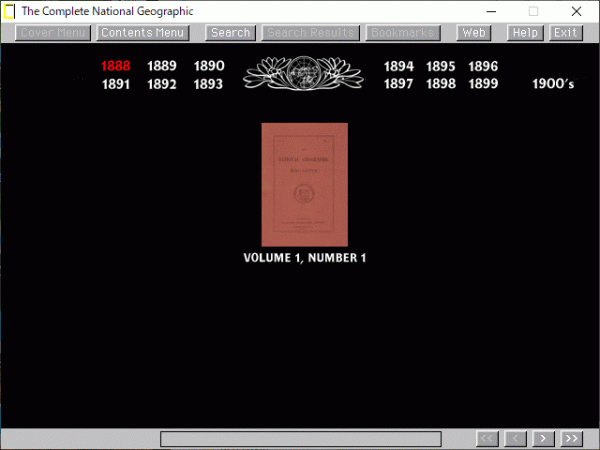Click the VOLUME 1, NUMBER 1 caption

pos(305,258)
